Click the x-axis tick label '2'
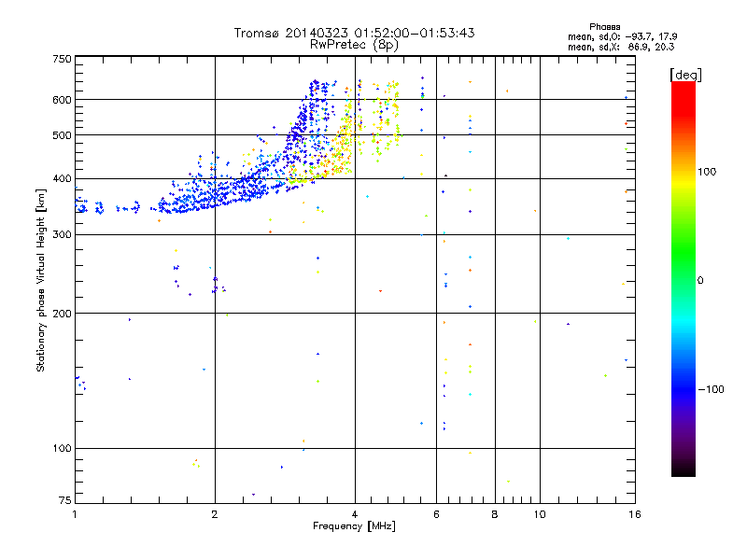Viewport: 747px width, 560px height. tap(215, 514)
